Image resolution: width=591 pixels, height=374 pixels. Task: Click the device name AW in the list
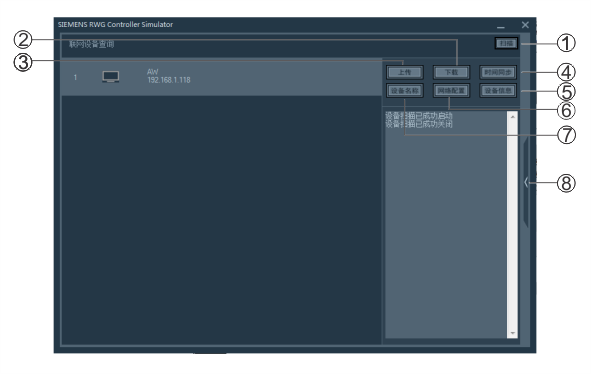tap(153, 72)
